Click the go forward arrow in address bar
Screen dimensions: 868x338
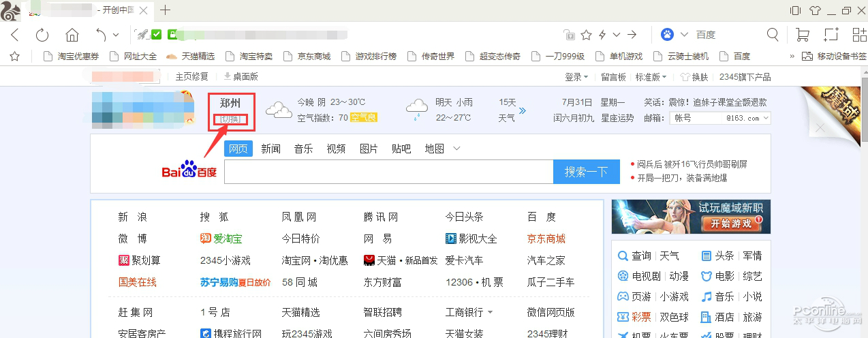(x=632, y=35)
